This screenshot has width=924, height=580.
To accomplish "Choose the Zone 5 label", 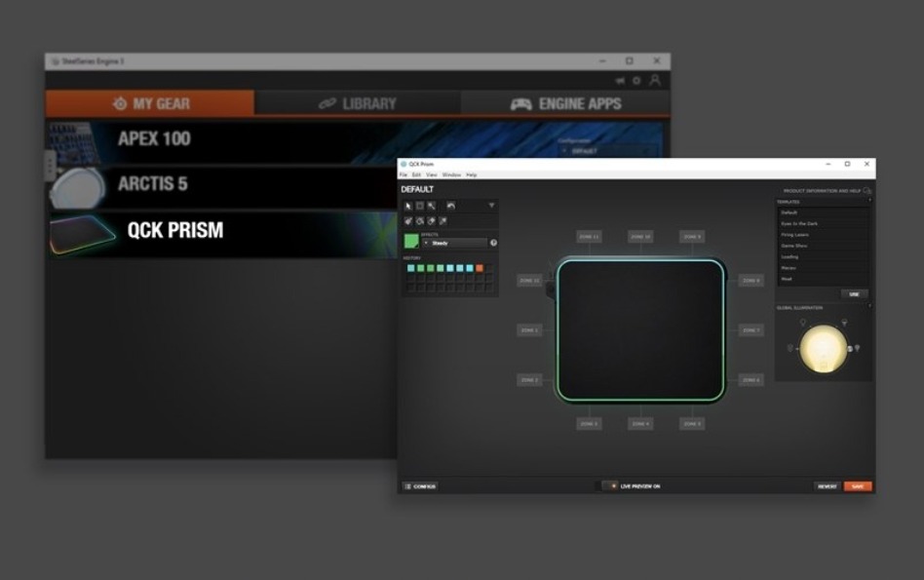I will pyautogui.click(x=692, y=424).
